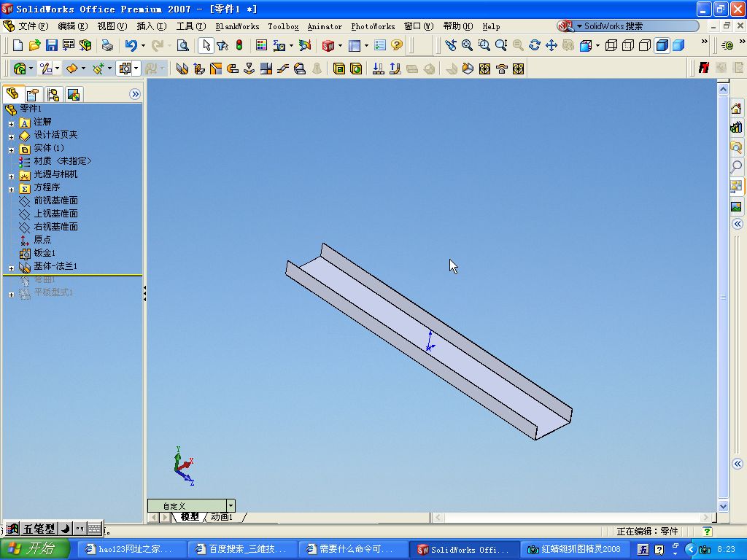Click the SolidWorks help question mark icon

coord(396,45)
